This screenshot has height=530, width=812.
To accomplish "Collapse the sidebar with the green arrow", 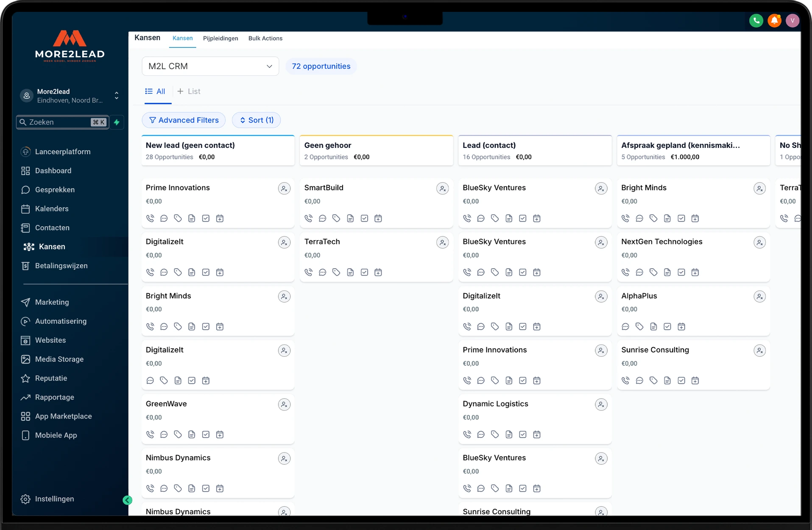I will point(127,500).
